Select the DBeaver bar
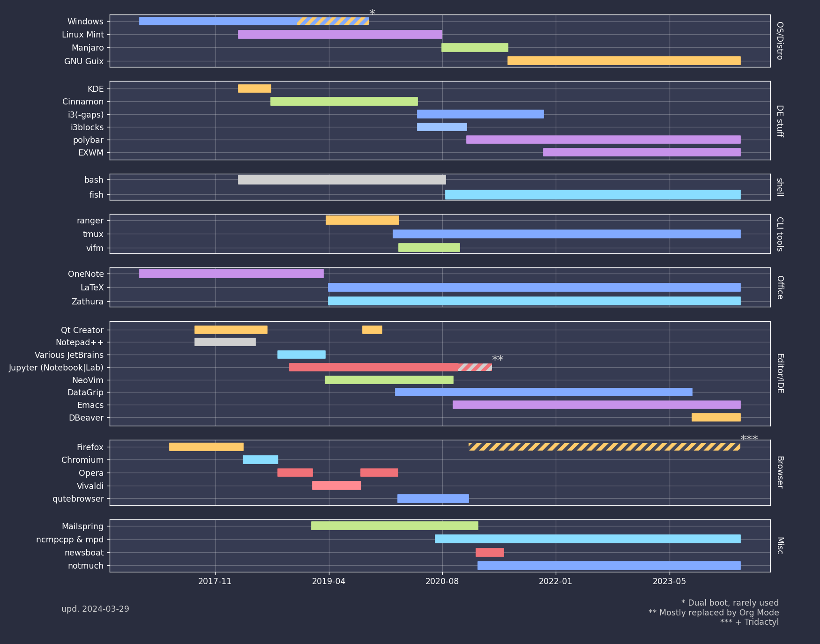Viewport: 820px width, 644px height. click(x=716, y=417)
